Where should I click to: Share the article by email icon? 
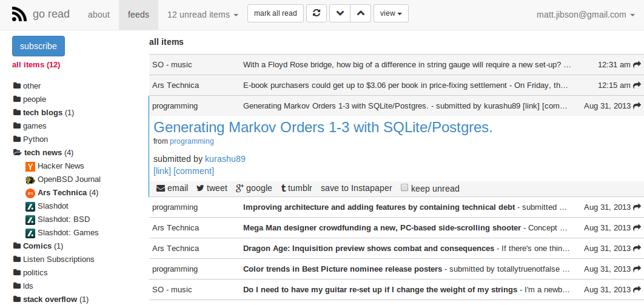point(161,188)
